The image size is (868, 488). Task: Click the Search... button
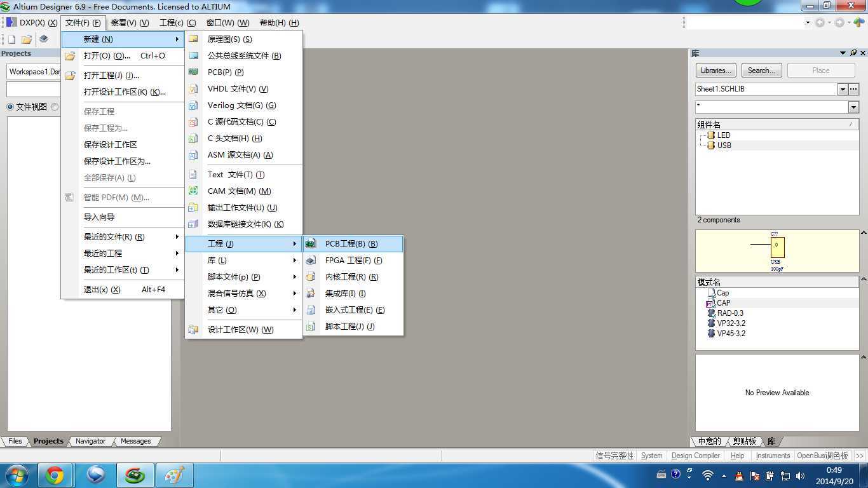(761, 71)
